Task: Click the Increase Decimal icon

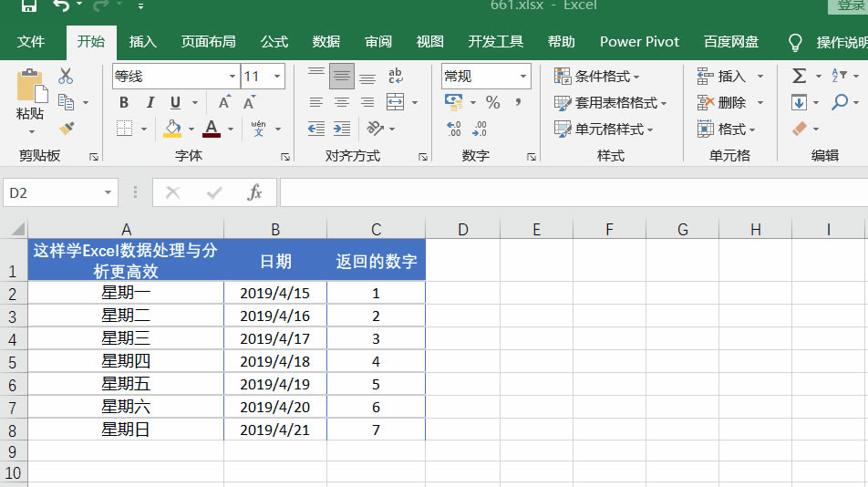Action: click(453, 129)
